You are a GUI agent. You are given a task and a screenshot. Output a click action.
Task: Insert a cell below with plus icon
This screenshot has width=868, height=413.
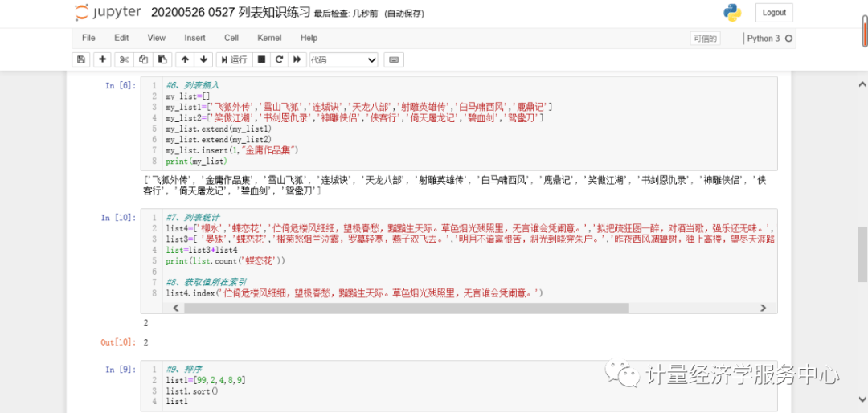(x=102, y=59)
